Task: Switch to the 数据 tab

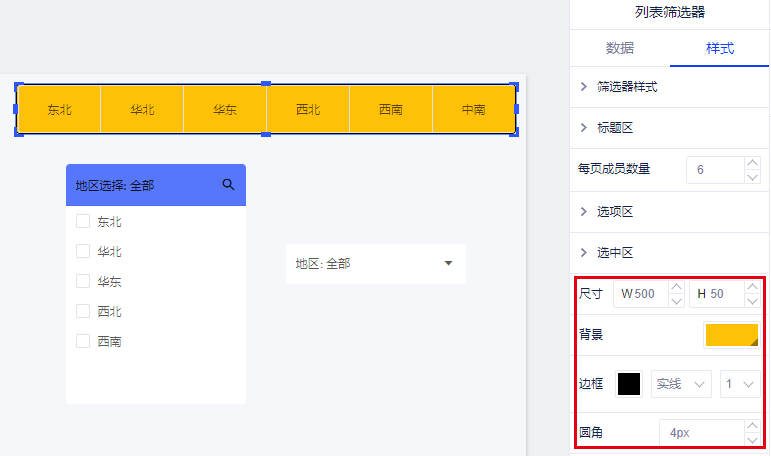Action: point(619,48)
